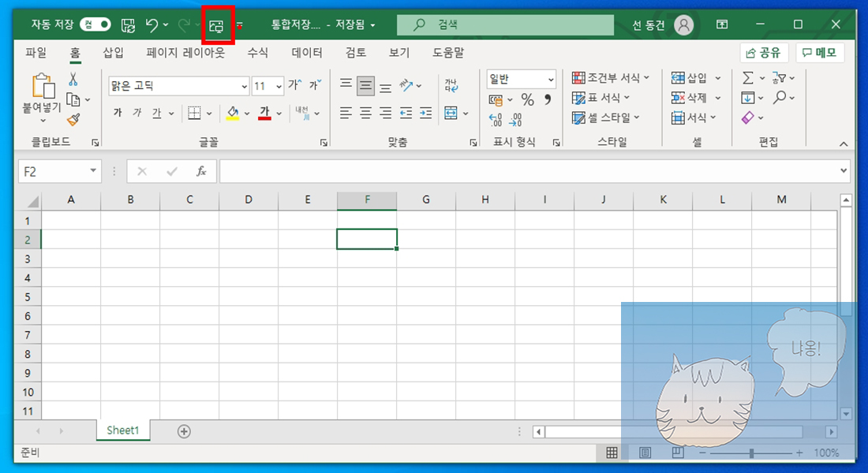Open 조건부 서식 dropdown
This screenshot has height=473, width=868.
610,77
